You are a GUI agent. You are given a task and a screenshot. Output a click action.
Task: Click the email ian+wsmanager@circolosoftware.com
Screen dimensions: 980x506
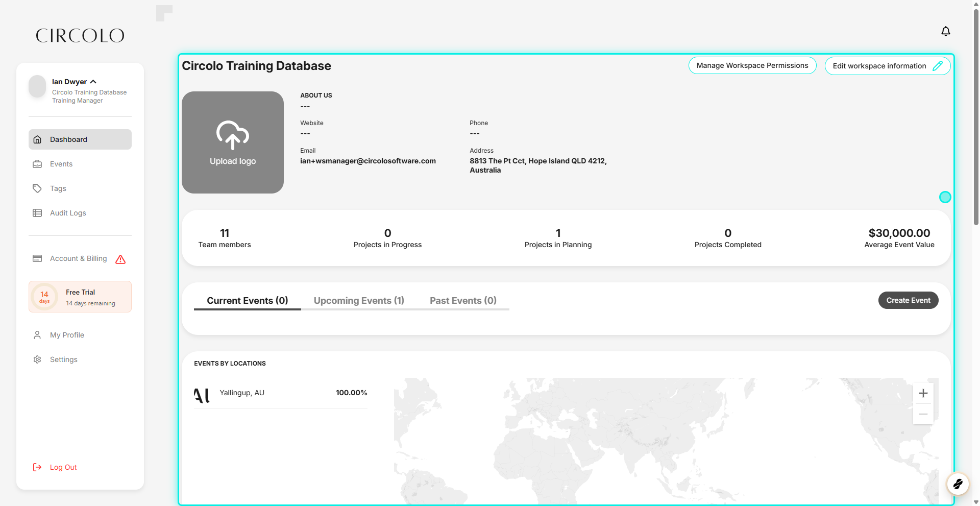tap(368, 161)
